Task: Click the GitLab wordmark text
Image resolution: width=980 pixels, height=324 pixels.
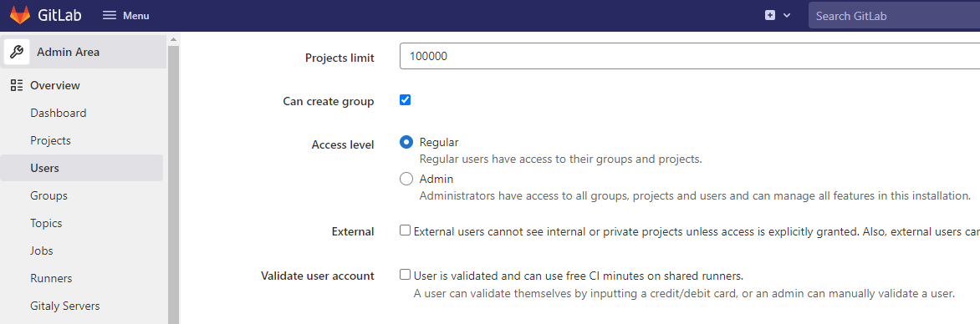Action: pos(59,16)
